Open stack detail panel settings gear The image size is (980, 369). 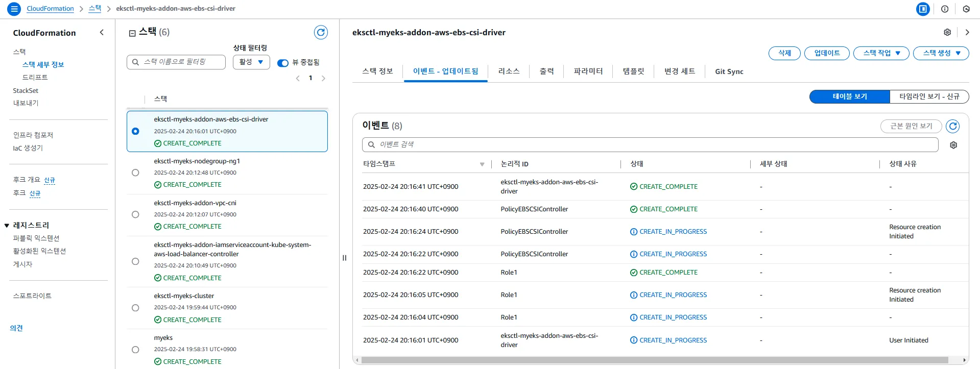[947, 32]
